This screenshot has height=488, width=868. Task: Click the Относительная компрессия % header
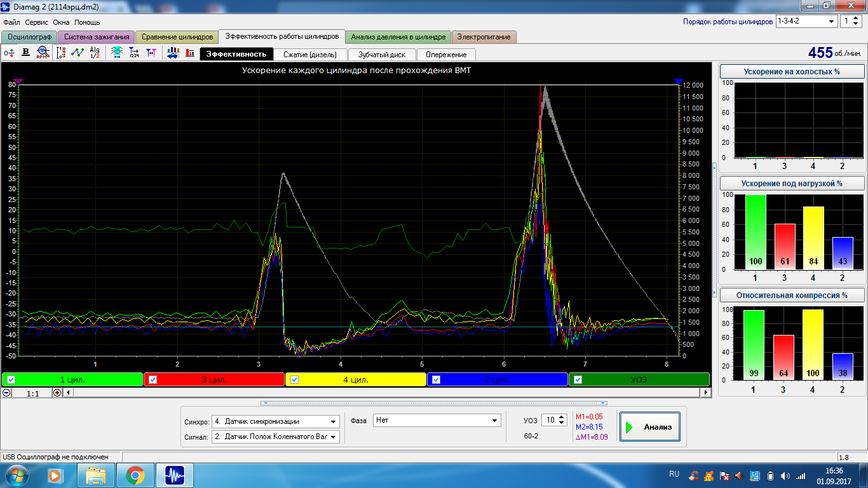[792, 295]
